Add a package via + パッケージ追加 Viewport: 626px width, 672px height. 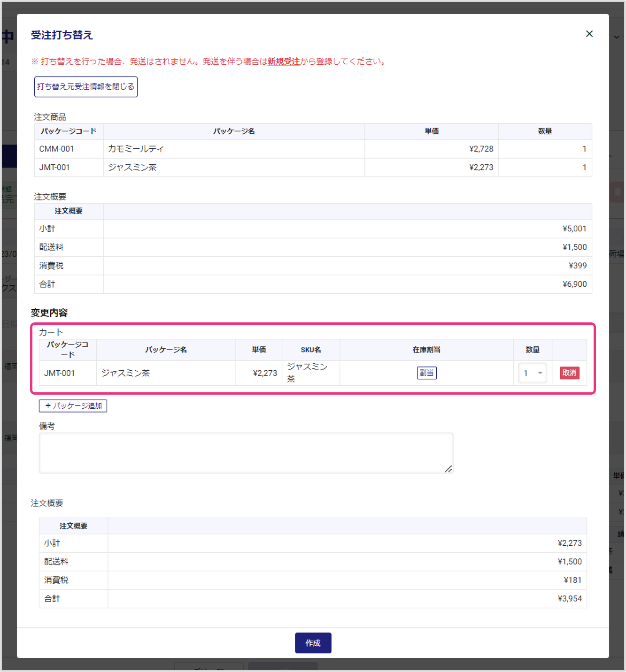[73, 406]
